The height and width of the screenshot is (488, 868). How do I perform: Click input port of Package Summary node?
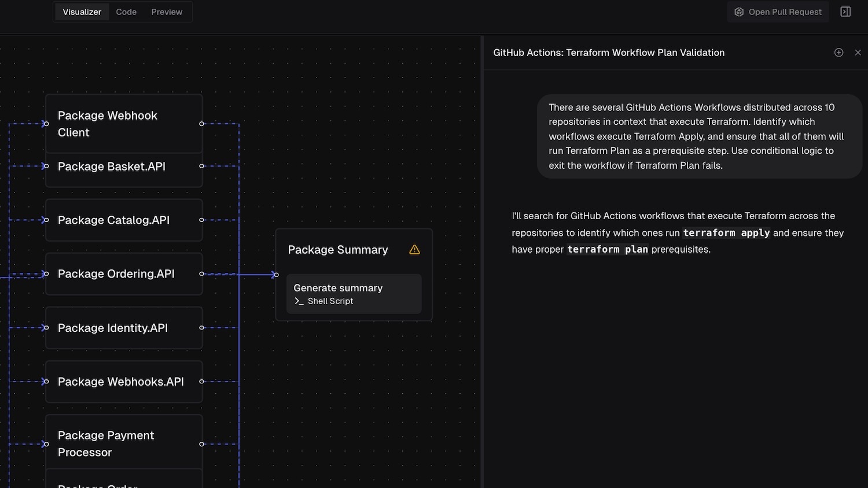click(276, 275)
